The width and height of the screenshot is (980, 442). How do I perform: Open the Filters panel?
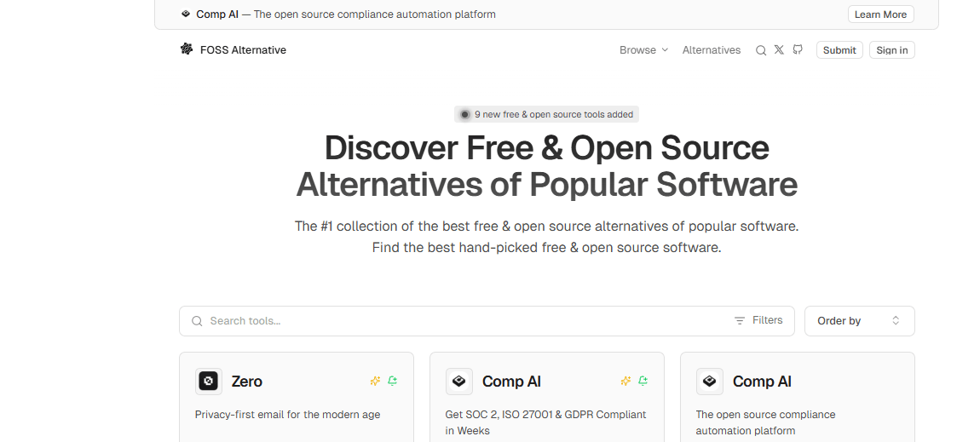(758, 320)
